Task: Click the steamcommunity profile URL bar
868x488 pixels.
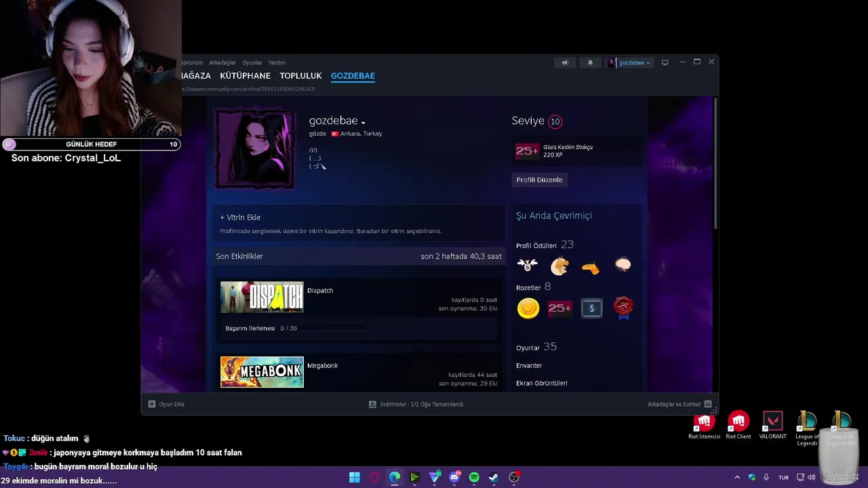Action: coord(248,89)
